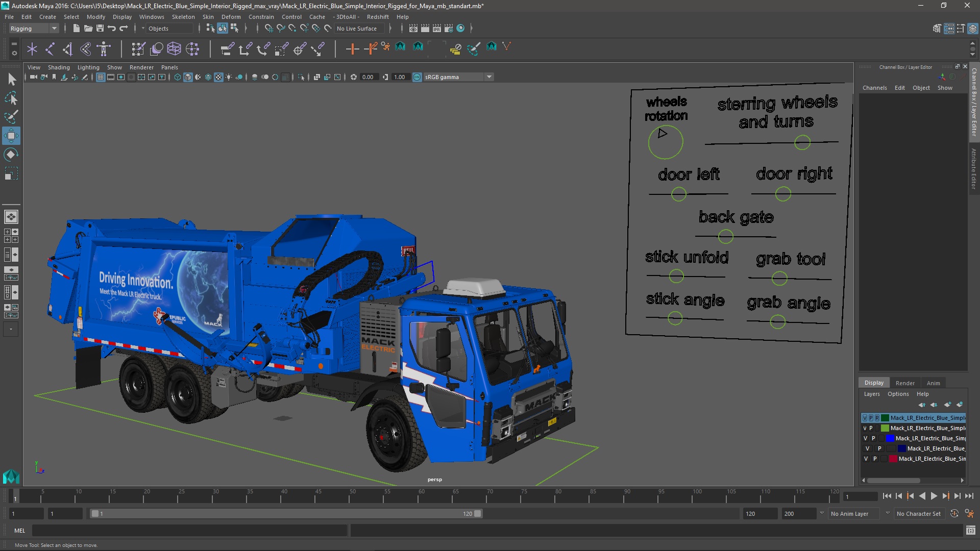980x551 pixels.
Task: Toggle visibility V of the dark green layer
Action: (865, 418)
